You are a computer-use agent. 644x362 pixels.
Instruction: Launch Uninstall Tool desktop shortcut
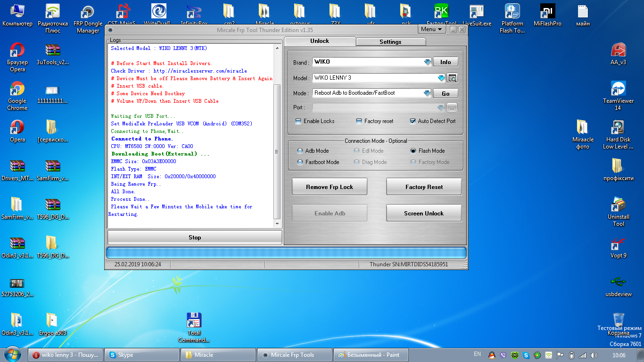click(x=618, y=212)
